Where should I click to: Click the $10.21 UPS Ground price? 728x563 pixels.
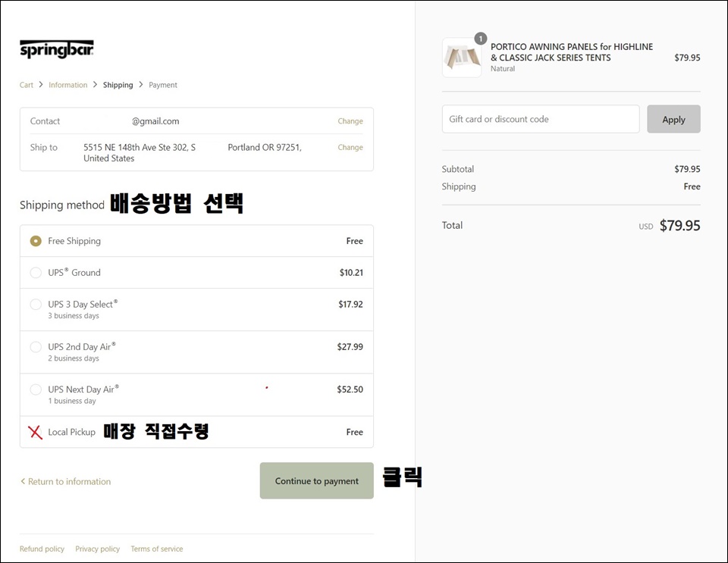[x=351, y=273]
